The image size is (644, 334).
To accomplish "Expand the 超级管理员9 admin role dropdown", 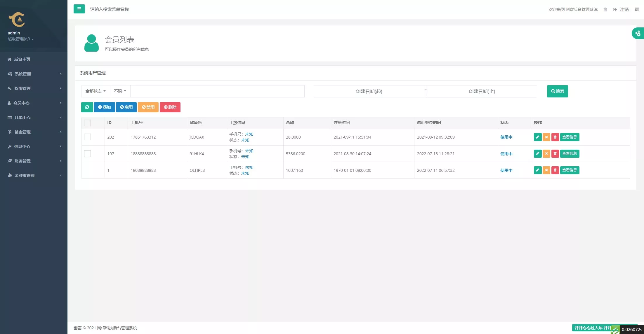I will pos(21,39).
